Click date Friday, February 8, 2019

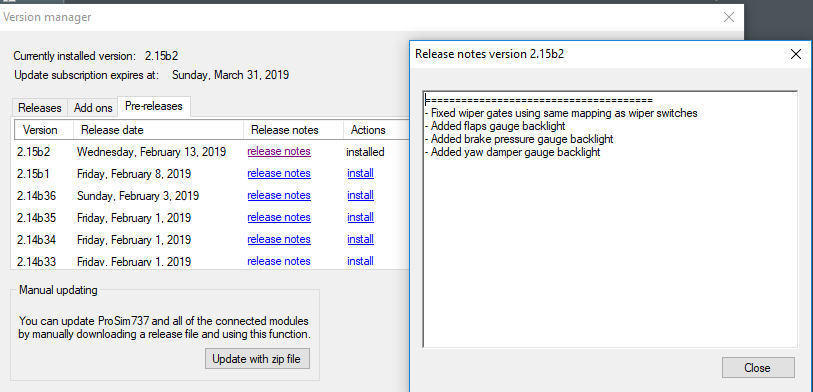[134, 174]
